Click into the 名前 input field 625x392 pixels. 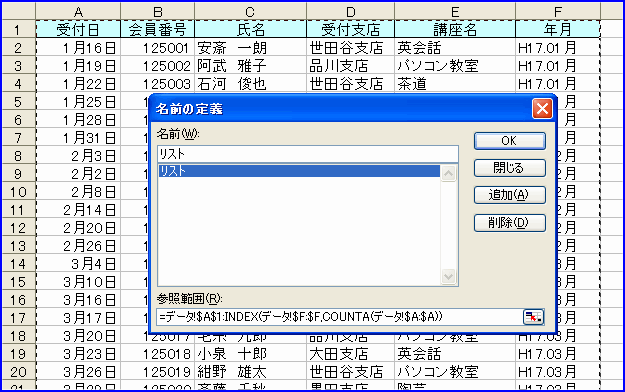coord(308,154)
